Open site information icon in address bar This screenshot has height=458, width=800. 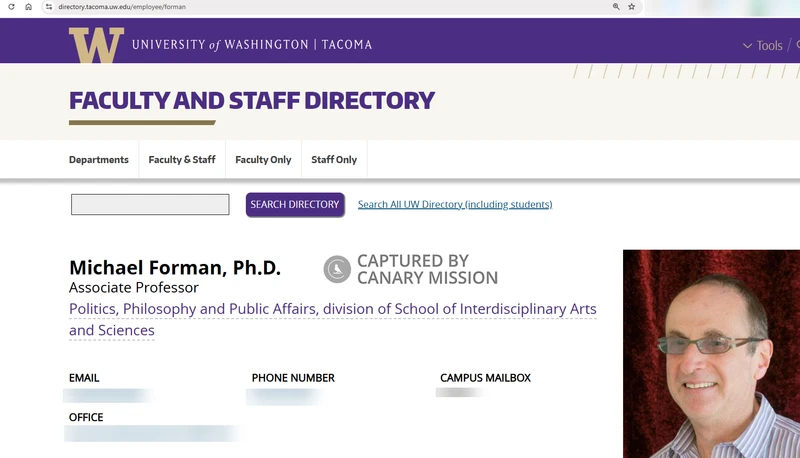[x=48, y=7]
